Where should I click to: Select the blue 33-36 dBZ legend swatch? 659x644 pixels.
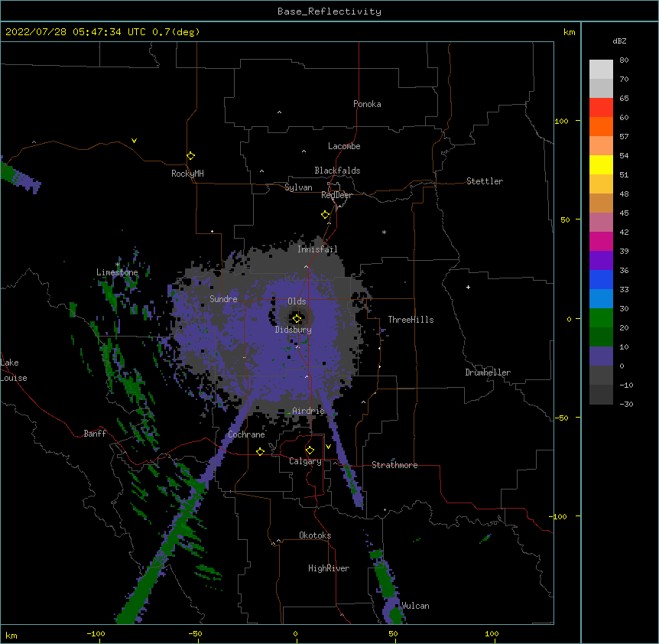601,279
